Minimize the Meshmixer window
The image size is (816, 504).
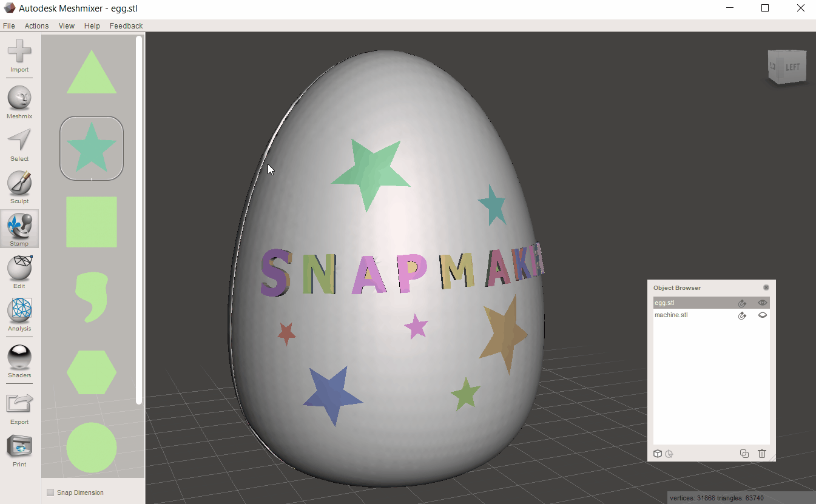[x=730, y=8]
